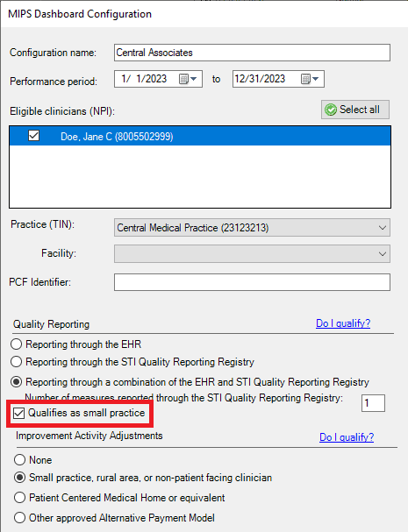Select Patient Centered Medical Home option
Viewport: 408px width, 532px height.
19,498
